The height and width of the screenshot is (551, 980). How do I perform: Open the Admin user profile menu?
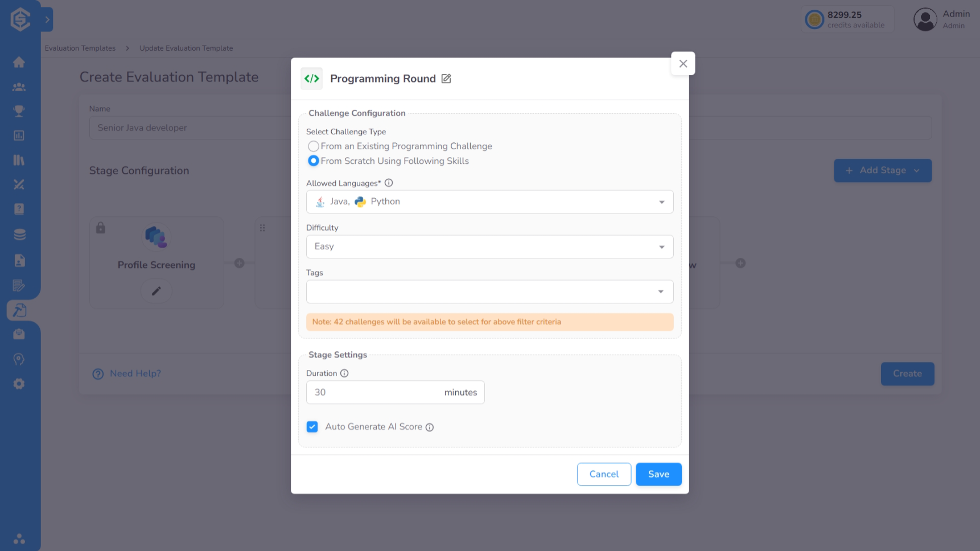pyautogui.click(x=941, y=19)
